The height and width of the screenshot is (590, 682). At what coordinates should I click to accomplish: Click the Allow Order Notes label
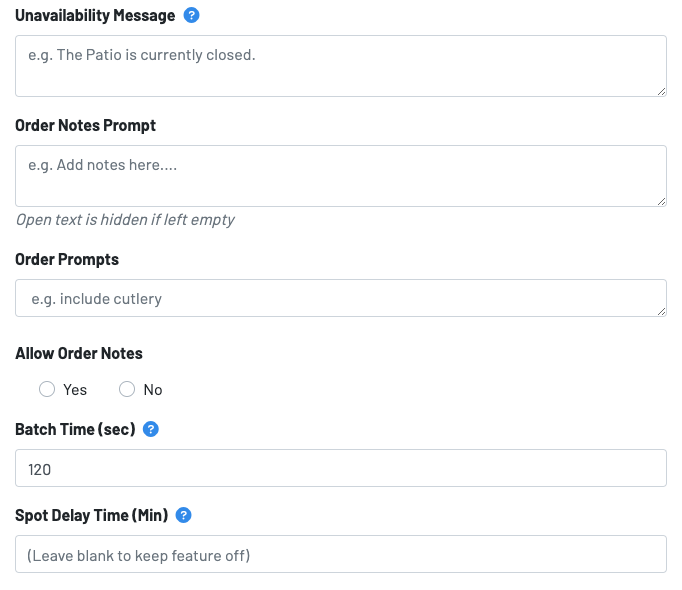coord(79,353)
